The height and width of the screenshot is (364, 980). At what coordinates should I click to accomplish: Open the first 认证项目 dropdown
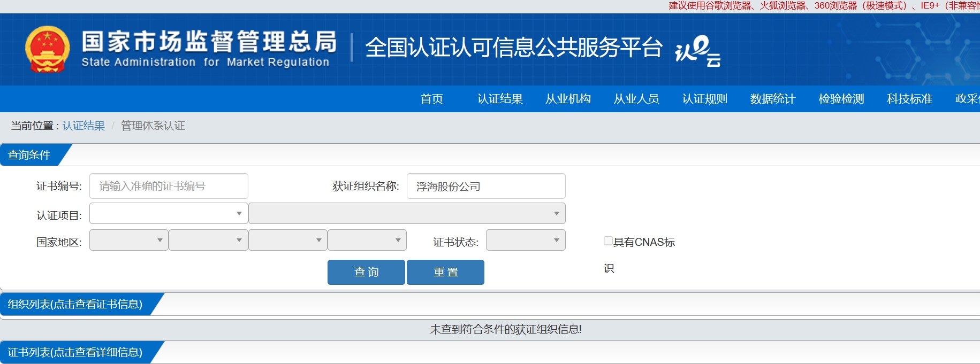[169, 213]
